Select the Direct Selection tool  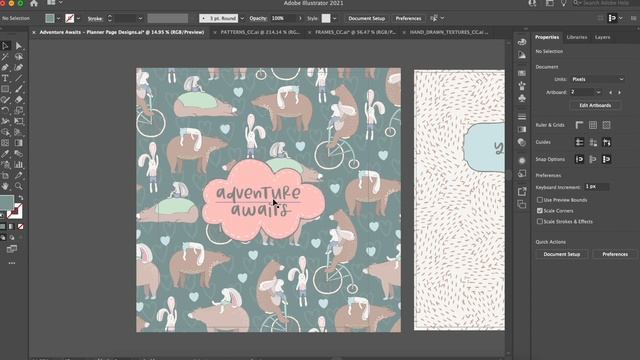(19, 46)
